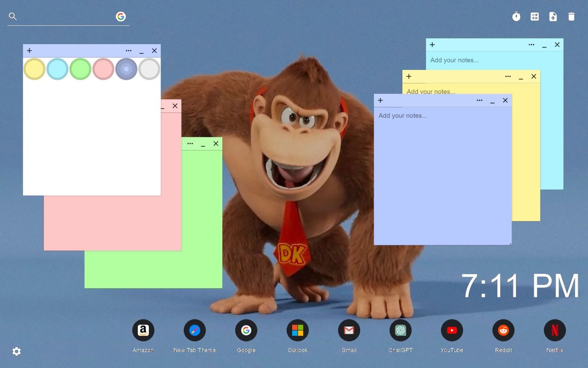588x368 pixels.
Task: Click the magnifier search icon
Action: (13, 17)
